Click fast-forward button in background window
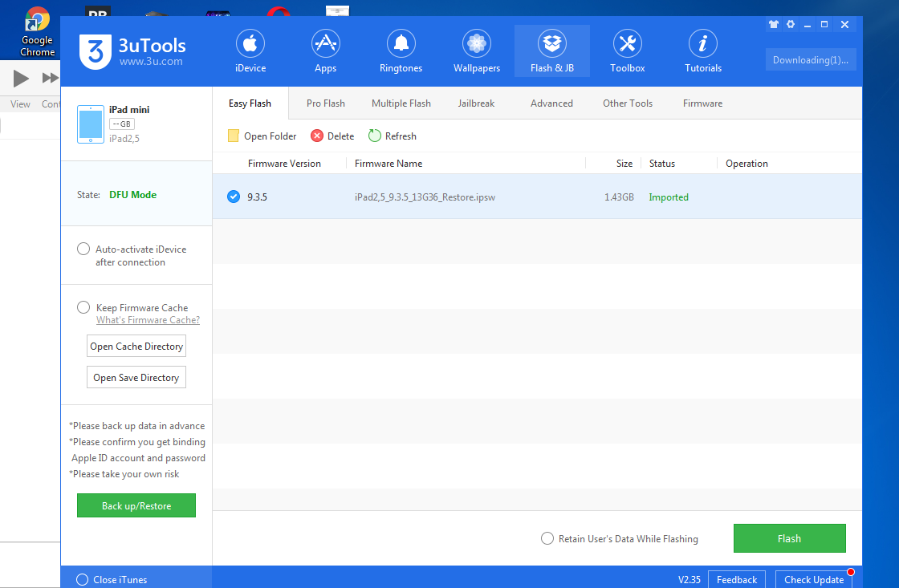Viewport: 899px width, 588px height. pos(50,78)
